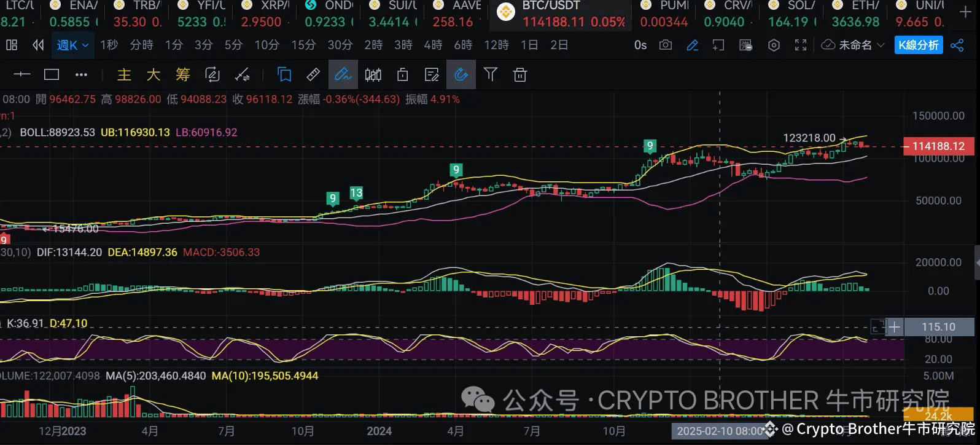Screen dimensions: 980x445
Task: Select the 15分 timeframe
Action: pos(303,45)
